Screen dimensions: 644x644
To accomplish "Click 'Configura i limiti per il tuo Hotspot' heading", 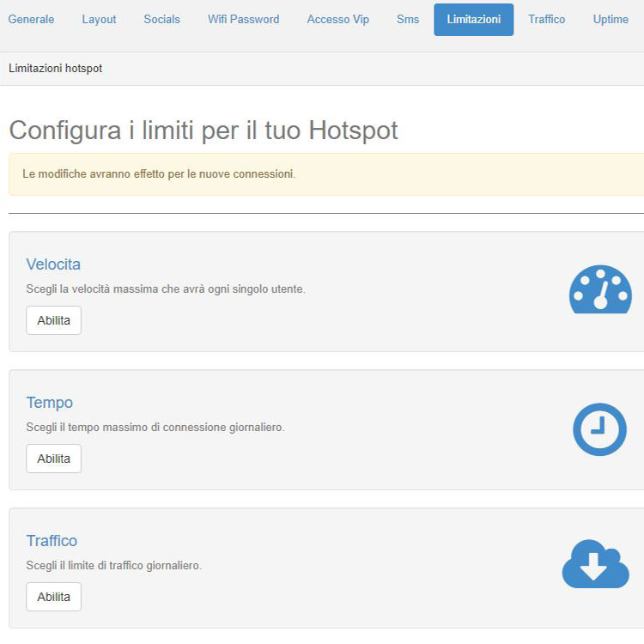I will pos(204,131).
